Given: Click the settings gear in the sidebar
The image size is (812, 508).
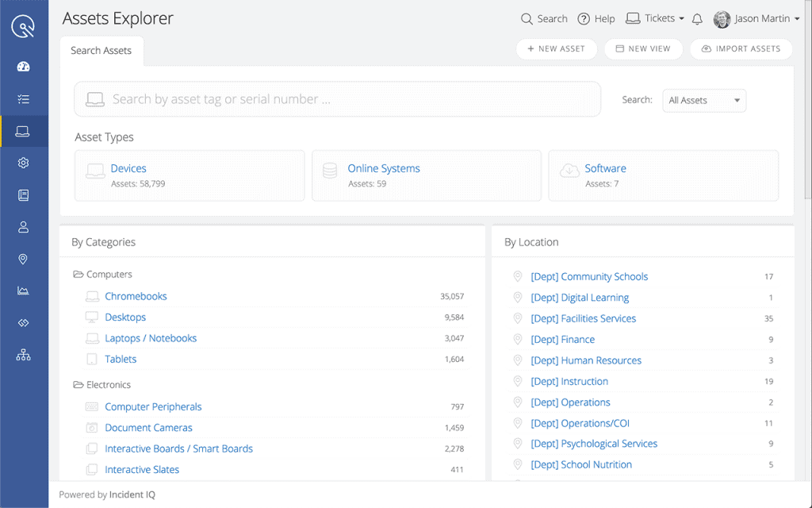Looking at the screenshot, I should pyautogui.click(x=25, y=162).
